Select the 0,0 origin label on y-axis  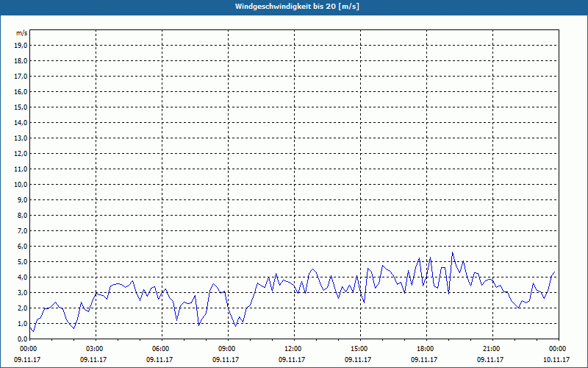point(23,339)
